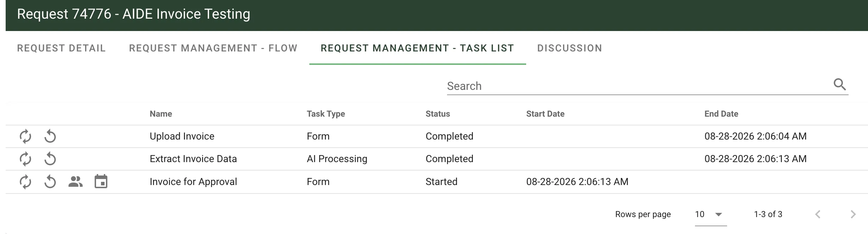
Task: Open the Rows per page dropdown
Action: [x=711, y=214]
